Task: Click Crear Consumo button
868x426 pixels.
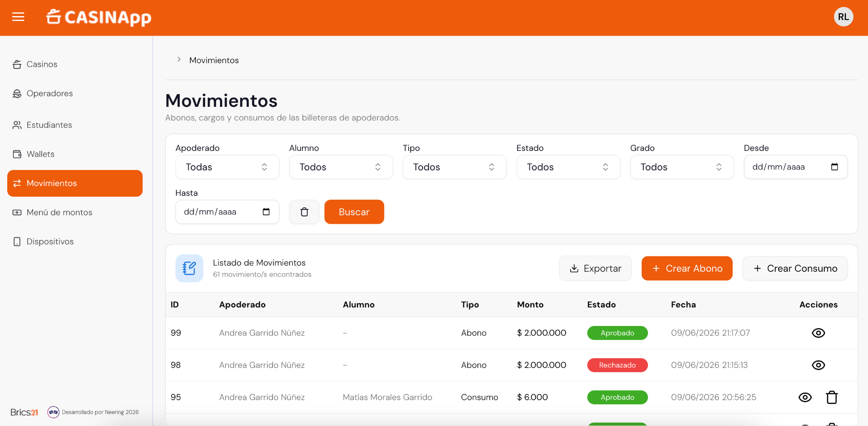Action: (x=795, y=268)
